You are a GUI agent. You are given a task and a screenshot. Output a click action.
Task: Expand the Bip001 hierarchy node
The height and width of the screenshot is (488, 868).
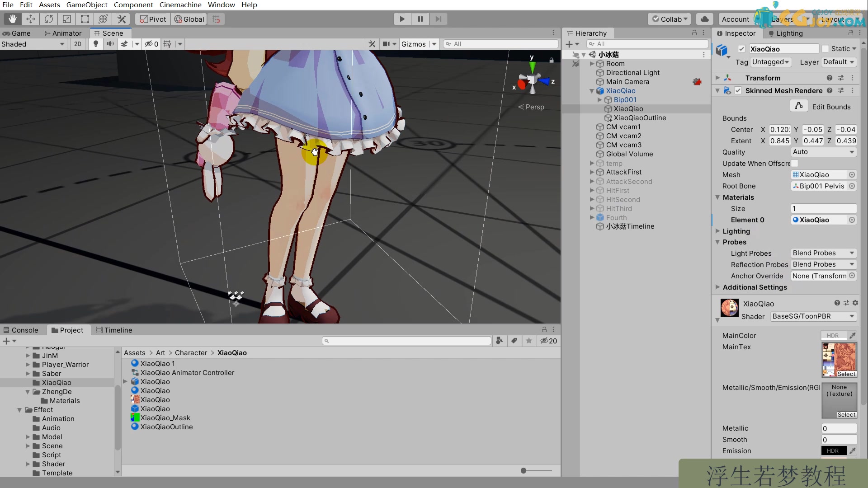point(600,100)
